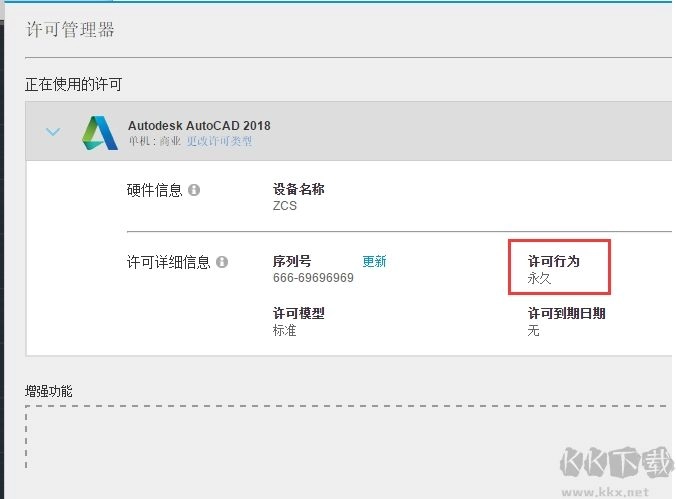Click the 标准 license model value

pos(285,330)
